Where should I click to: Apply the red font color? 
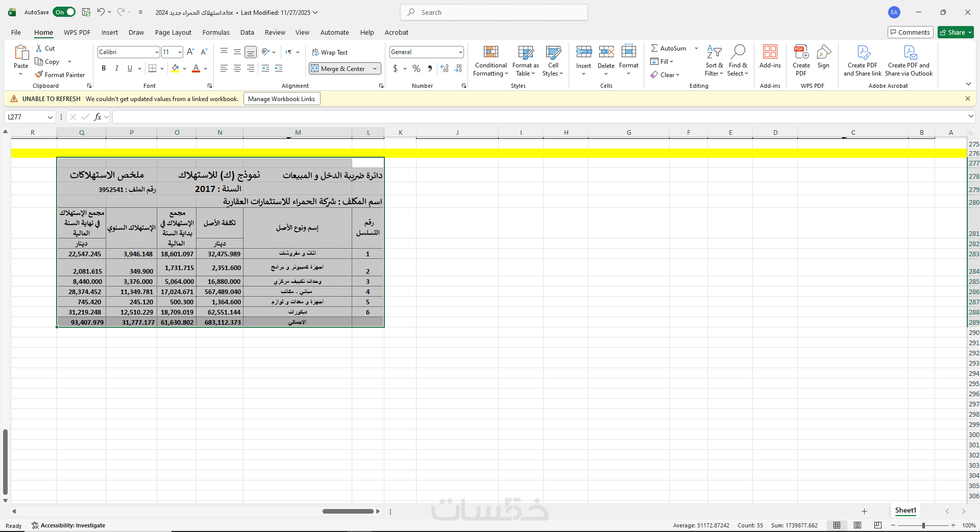(x=196, y=68)
